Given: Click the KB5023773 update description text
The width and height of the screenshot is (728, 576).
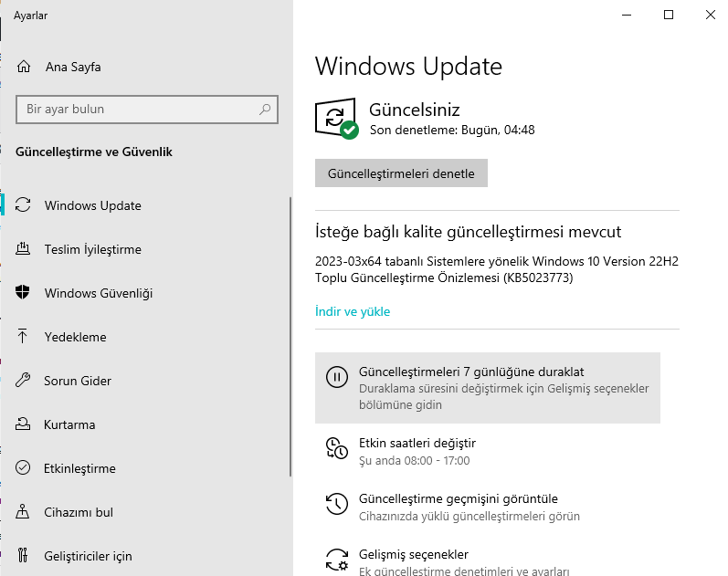Looking at the screenshot, I should 497,269.
